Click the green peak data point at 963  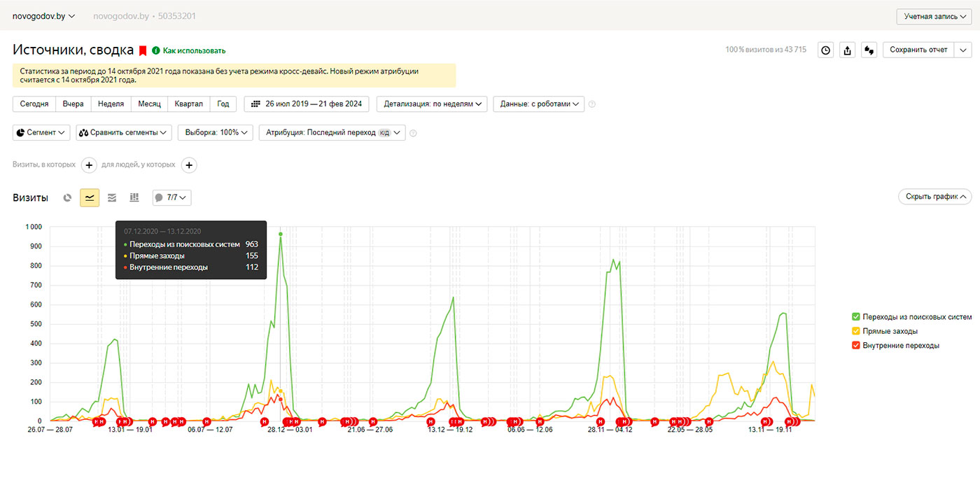tap(280, 234)
